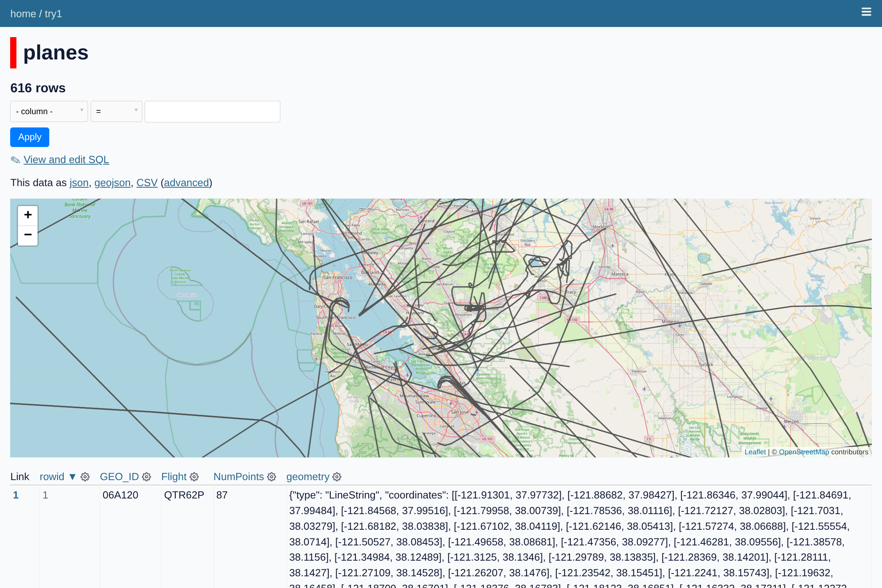The height and width of the screenshot is (588, 882).
Task: Export data as geojson
Action: pos(112,183)
